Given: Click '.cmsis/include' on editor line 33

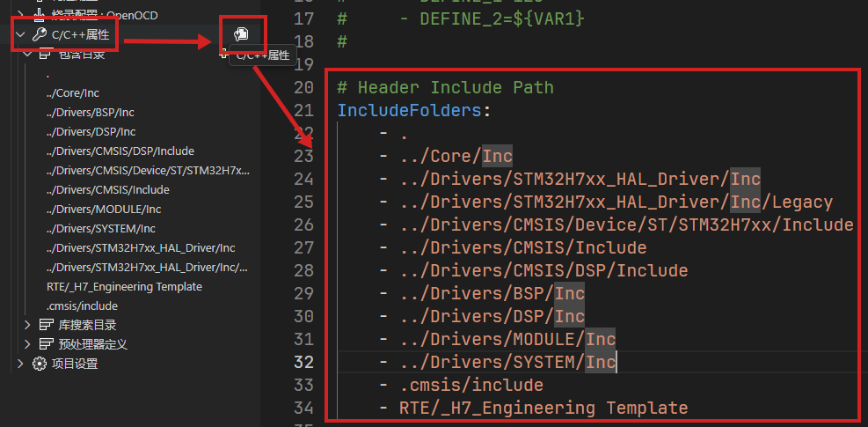Looking at the screenshot, I should (471, 385).
